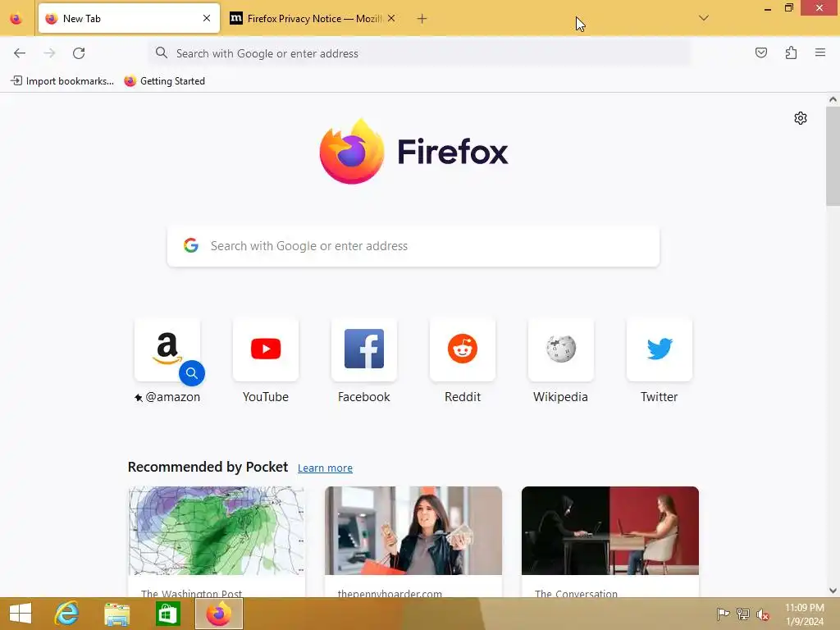
Task: Open Firefox View pinned icon
Action: [x=16, y=19]
